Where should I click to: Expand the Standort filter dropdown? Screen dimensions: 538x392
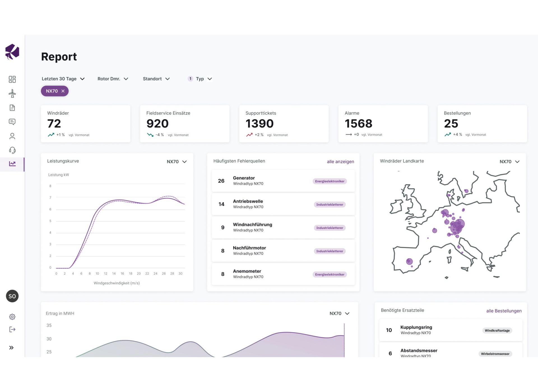(x=156, y=79)
